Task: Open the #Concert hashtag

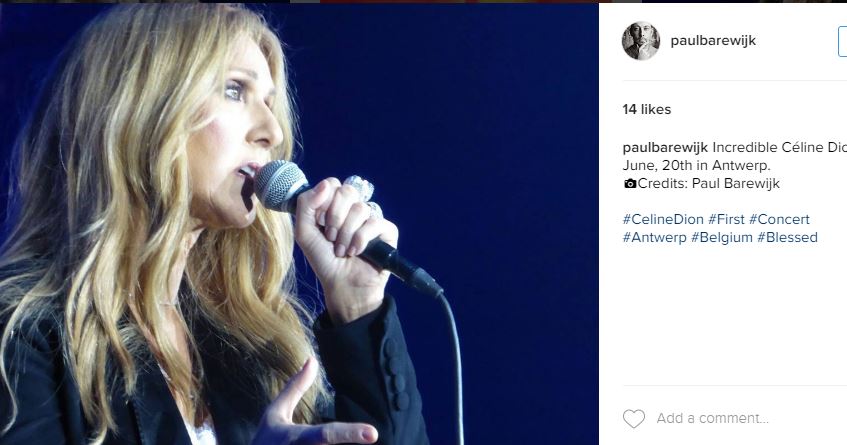Action: pos(779,219)
